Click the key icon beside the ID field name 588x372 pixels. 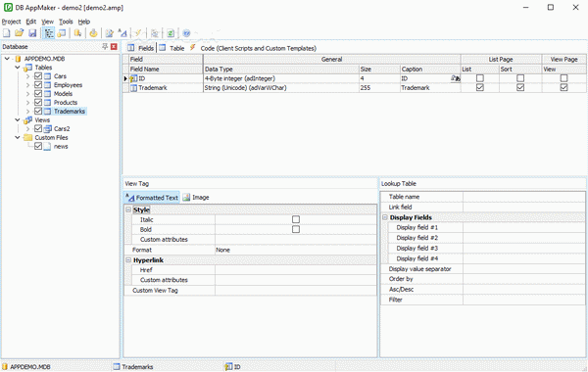[x=133, y=78]
